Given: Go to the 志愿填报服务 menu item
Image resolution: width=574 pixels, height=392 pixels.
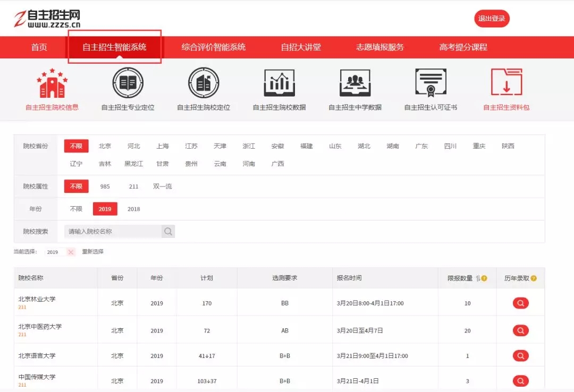Looking at the screenshot, I should click(x=379, y=47).
